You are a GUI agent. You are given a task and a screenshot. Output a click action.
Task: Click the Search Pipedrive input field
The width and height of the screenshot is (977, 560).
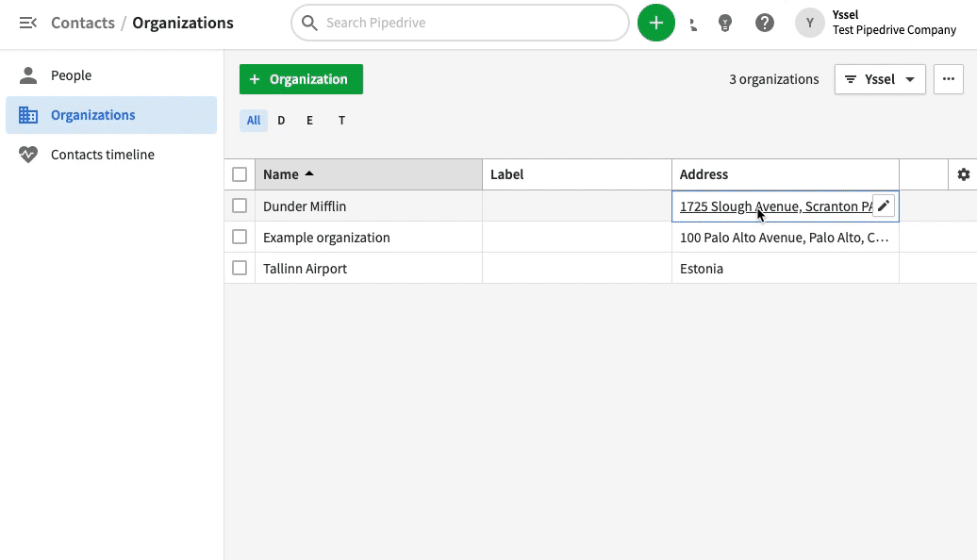460,23
